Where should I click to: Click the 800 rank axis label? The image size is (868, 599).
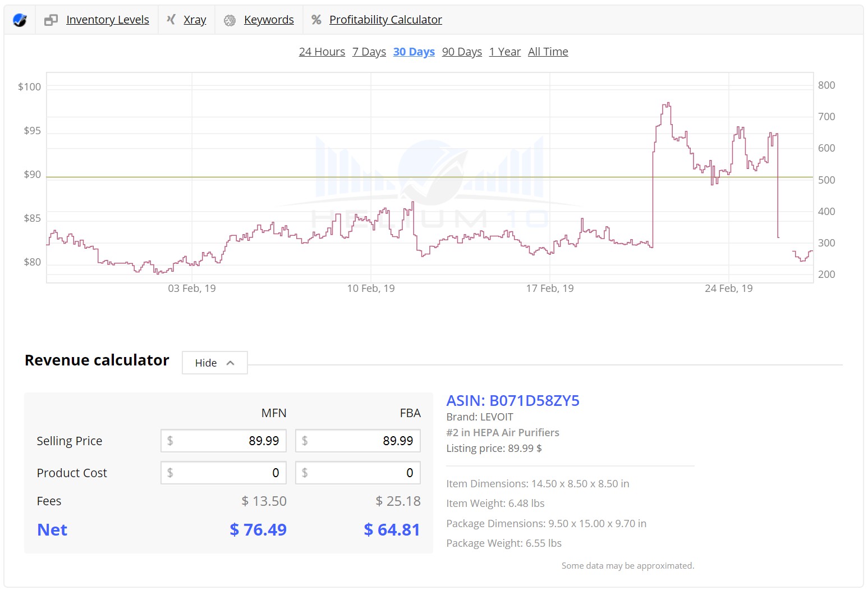click(x=826, y=85)
